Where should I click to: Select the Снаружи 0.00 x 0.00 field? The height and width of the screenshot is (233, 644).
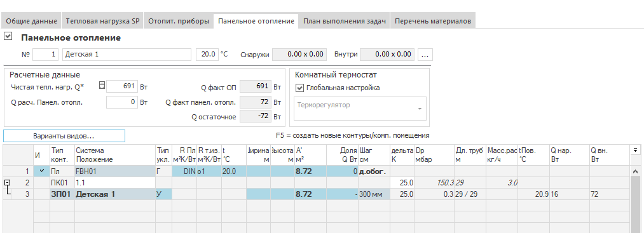click(x=300, y=54)
